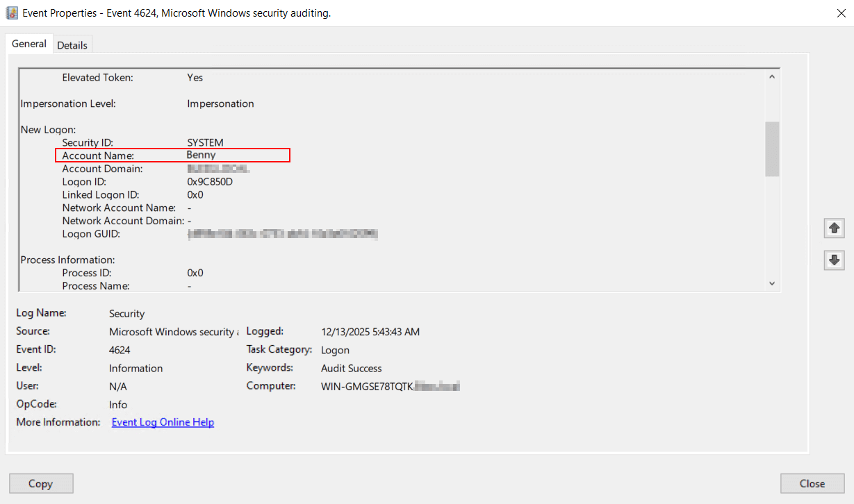This screenshot has width=854, height=504.
Task: Close the dialog with the title bar X
Action: tap(841, 12)
